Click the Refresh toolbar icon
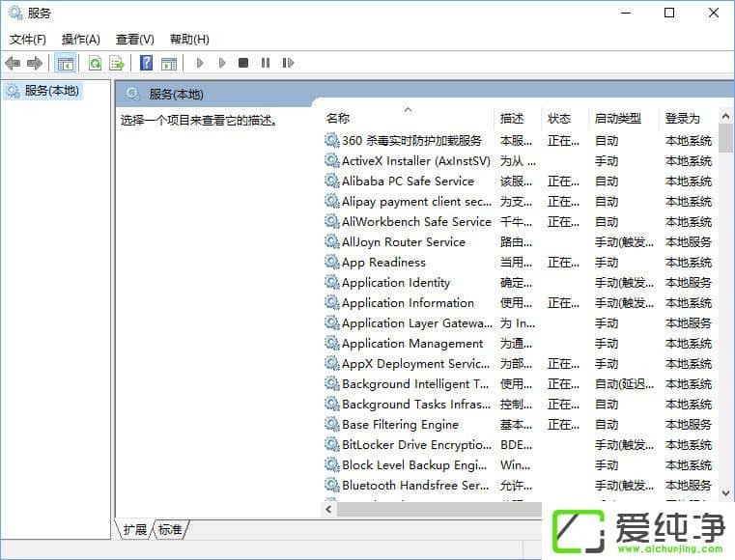735x560 pixels. (x=96, y=63)
